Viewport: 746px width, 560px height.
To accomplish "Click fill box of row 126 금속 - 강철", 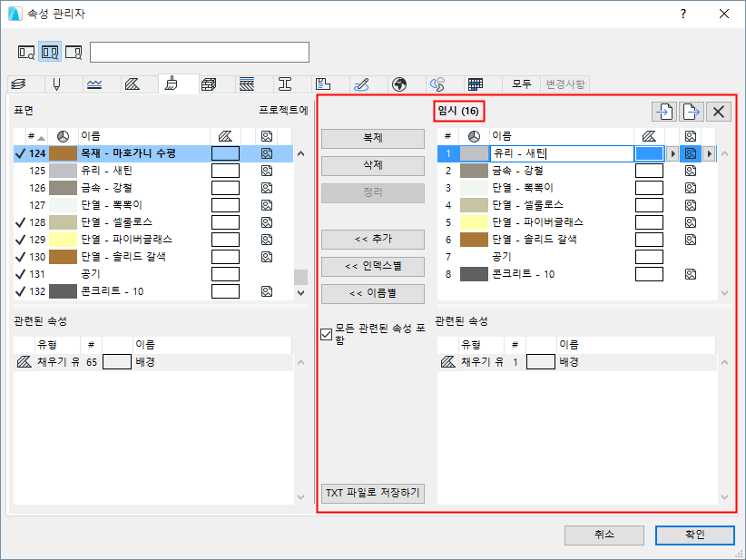I will coord(225,188).
